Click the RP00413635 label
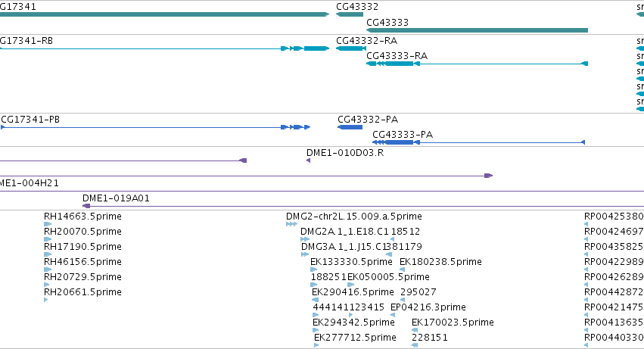This screenshot has width=644, height=349. [x=614, y=323]
